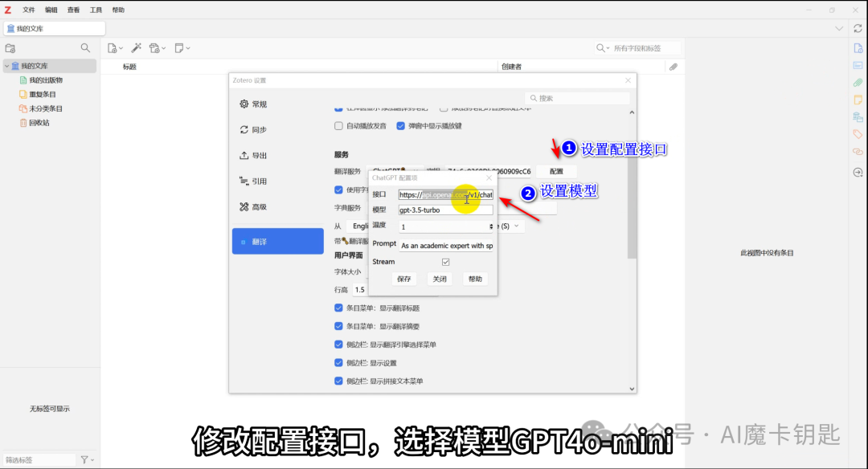Open the target language dropdown ending in (S)
This screenshot has height=469, width=868.
(x=509, y=226)
